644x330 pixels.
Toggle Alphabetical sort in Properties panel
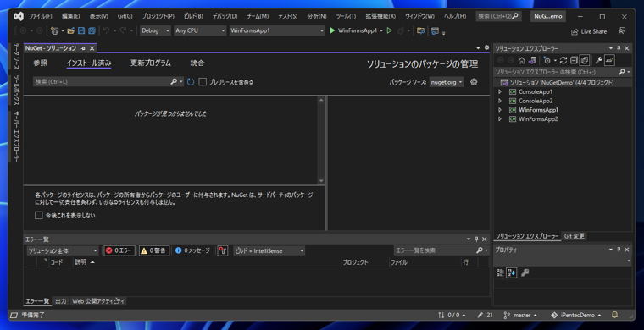511,272
